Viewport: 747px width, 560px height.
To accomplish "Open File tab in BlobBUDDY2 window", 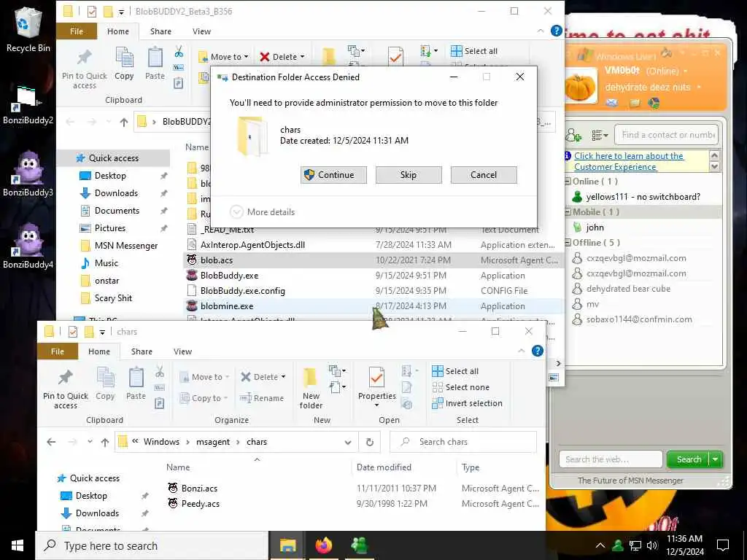I will point(76,31).
